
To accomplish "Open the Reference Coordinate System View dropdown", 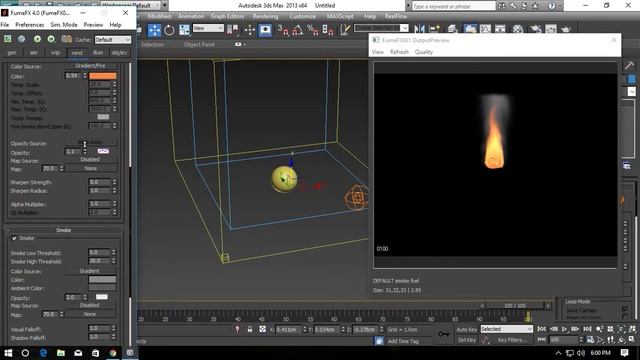I will pos(208,28).
